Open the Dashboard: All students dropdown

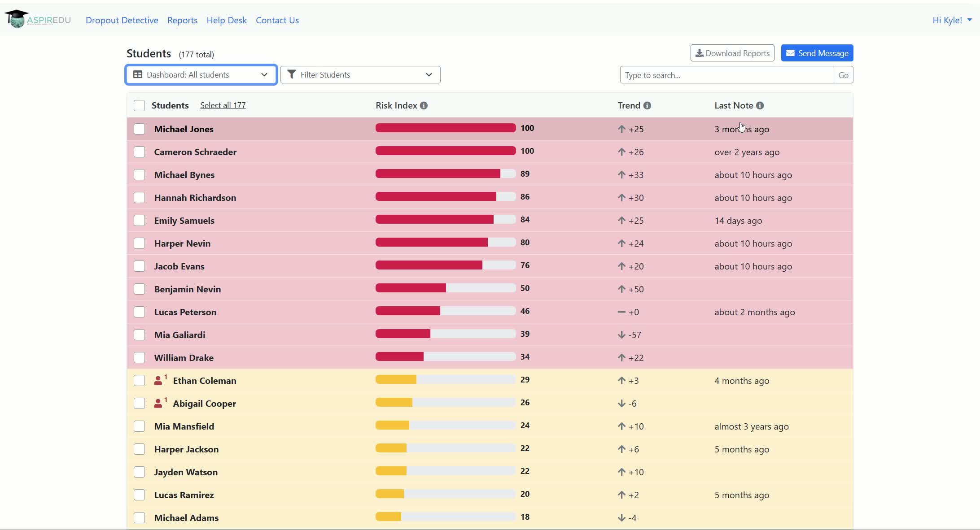click(201, 75)
